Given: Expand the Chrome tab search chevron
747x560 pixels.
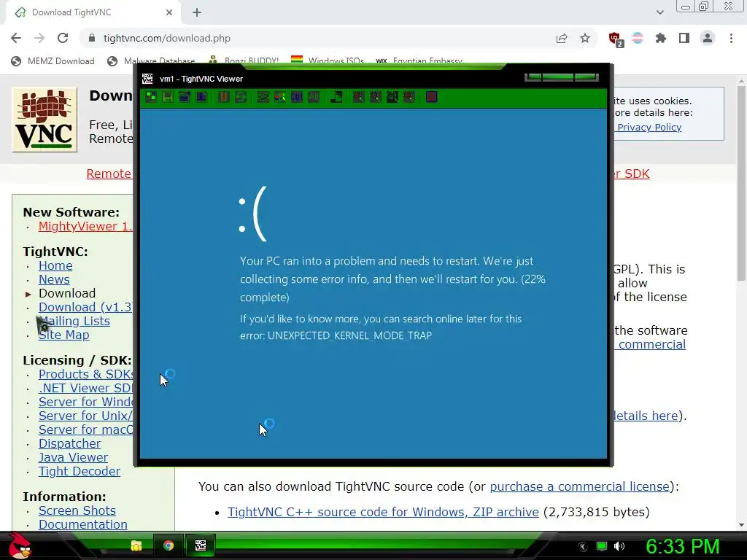Looking at the screenshot, I should tap(659, 12).
